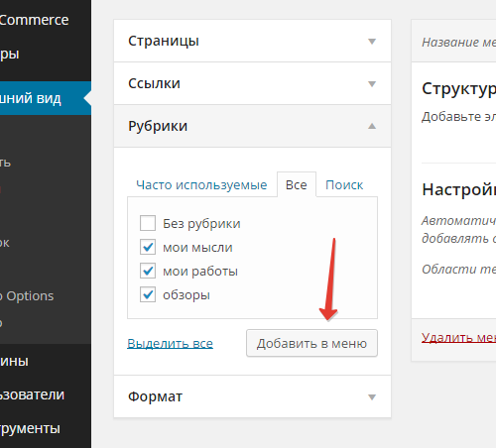Click the Страницы heading text
Viewport: 496px width, 448px height.
164,41
